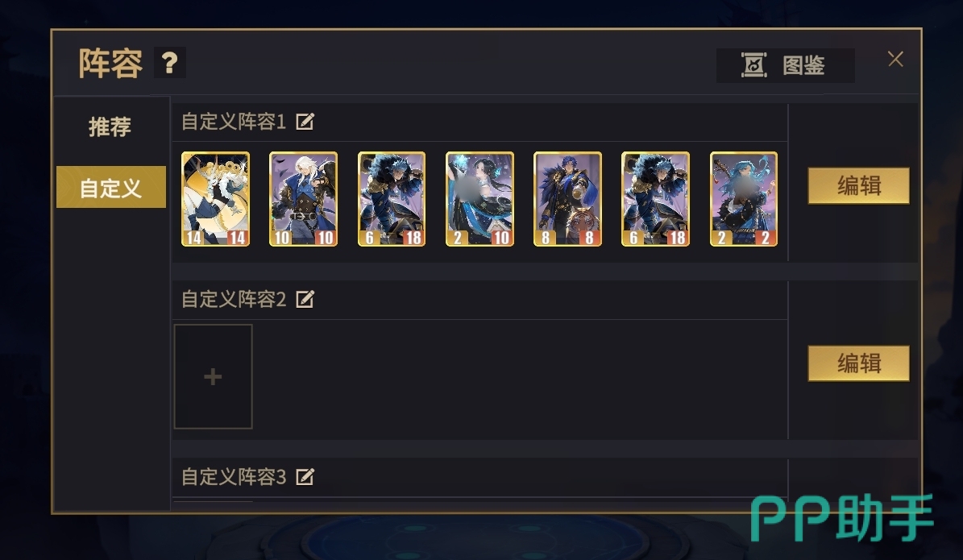Select the 8/8 card with tiger
This screenshot has width=963, height=560.
pos(567,199)
